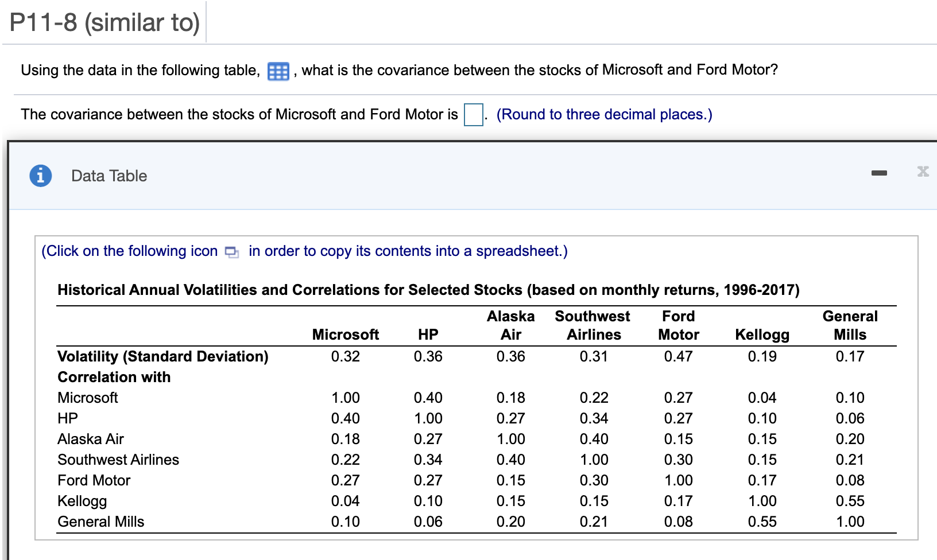Click the 'Data Table' dialog title
The height and width of the screenshot is (560, 937).
pyautogui.click(x=109, y=176)
